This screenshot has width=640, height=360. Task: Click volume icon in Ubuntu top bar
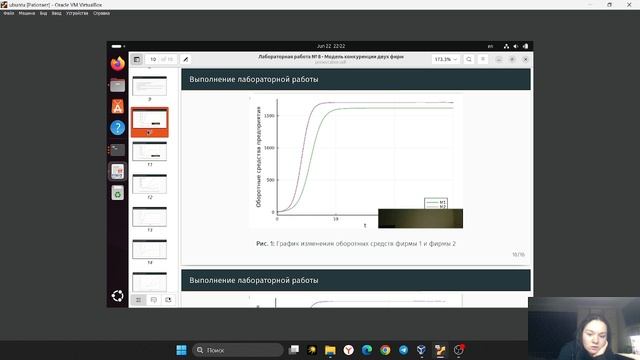[516, 46]
